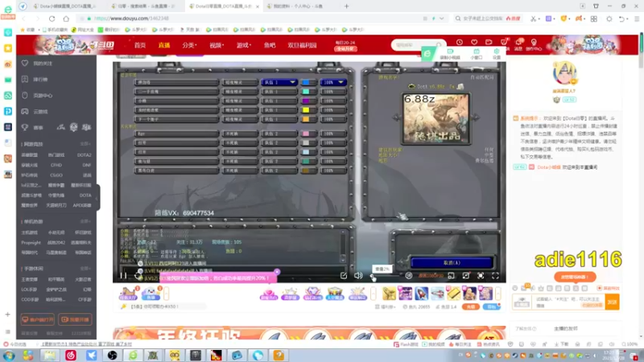Click the 年终 promotional banner
Screen dimensions: 644x362
click(x=309, y=333)
